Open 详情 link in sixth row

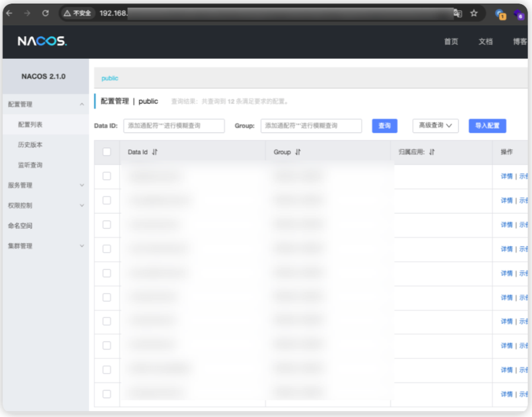point(506,297)
